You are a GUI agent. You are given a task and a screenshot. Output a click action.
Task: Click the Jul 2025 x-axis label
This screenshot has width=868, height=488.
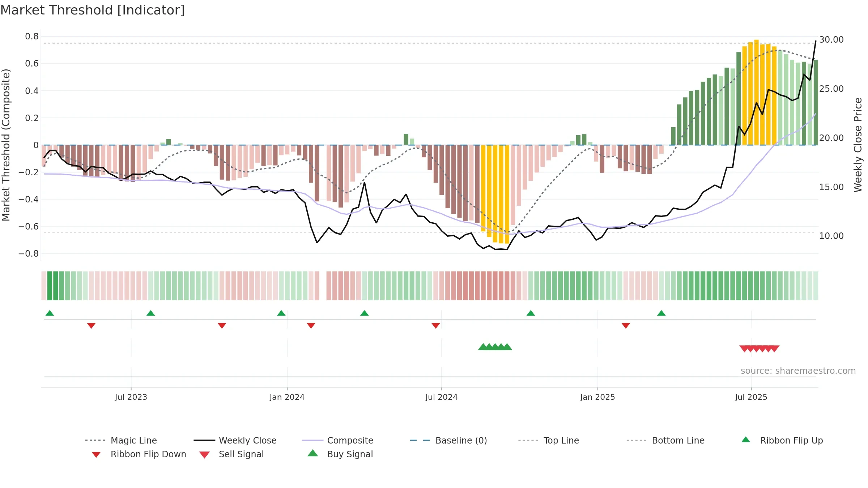pos(751,397)
